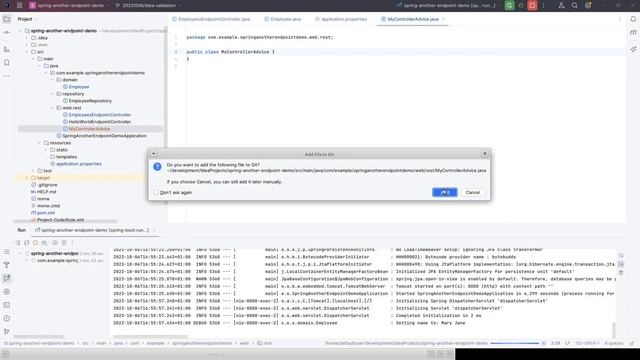Switch to EmployeesEndpointController.java tab

click(x=211, y=19)
